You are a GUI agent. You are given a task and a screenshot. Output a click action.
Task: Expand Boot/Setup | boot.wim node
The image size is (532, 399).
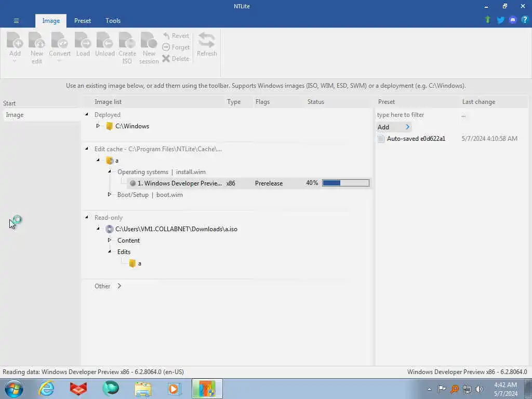110,194
